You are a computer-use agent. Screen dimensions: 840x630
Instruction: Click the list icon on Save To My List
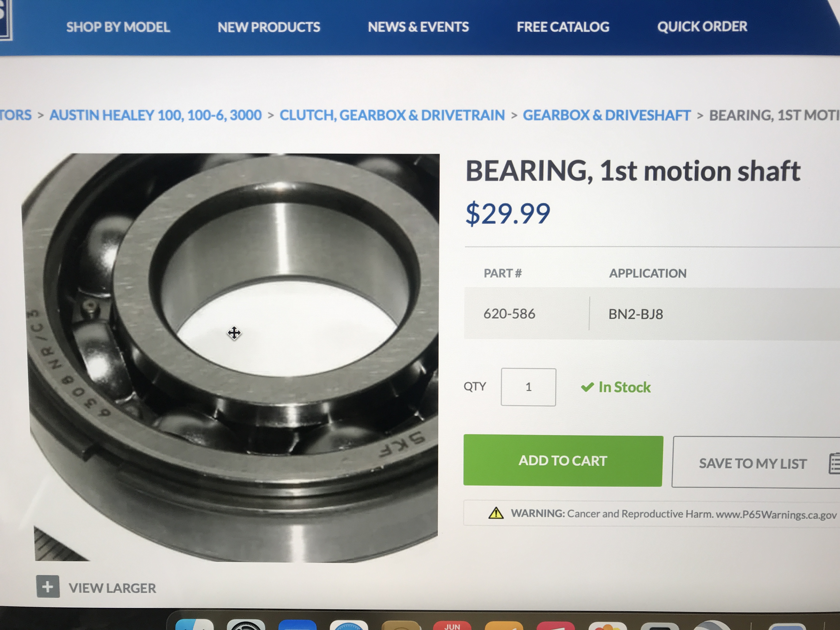click(x=834, y=464)
